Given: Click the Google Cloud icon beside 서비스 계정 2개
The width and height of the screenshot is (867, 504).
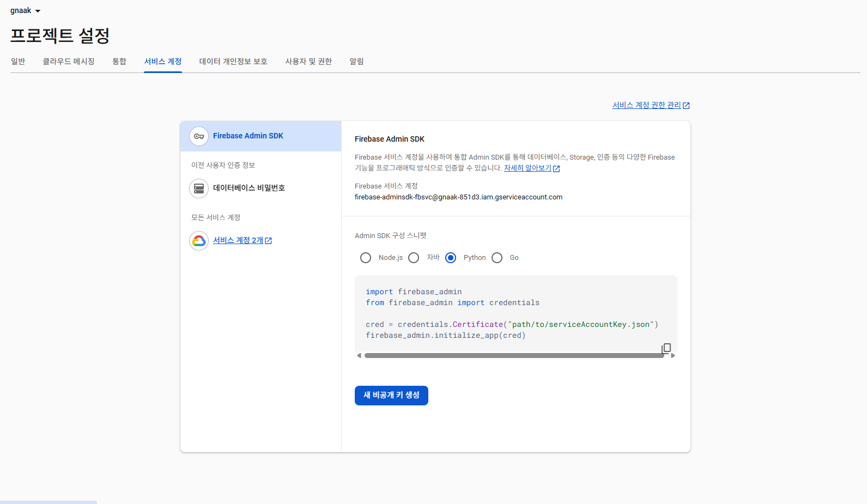Looking at the screenshot, I should tap(199, 241).
